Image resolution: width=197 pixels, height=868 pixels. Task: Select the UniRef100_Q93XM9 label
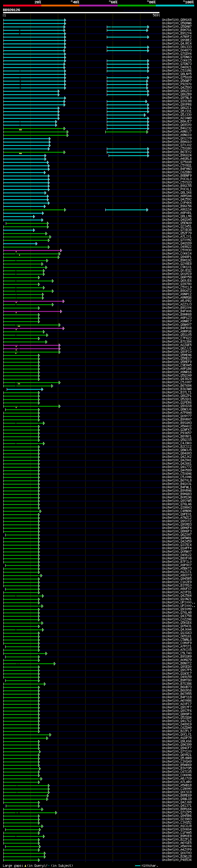point(177,609)
